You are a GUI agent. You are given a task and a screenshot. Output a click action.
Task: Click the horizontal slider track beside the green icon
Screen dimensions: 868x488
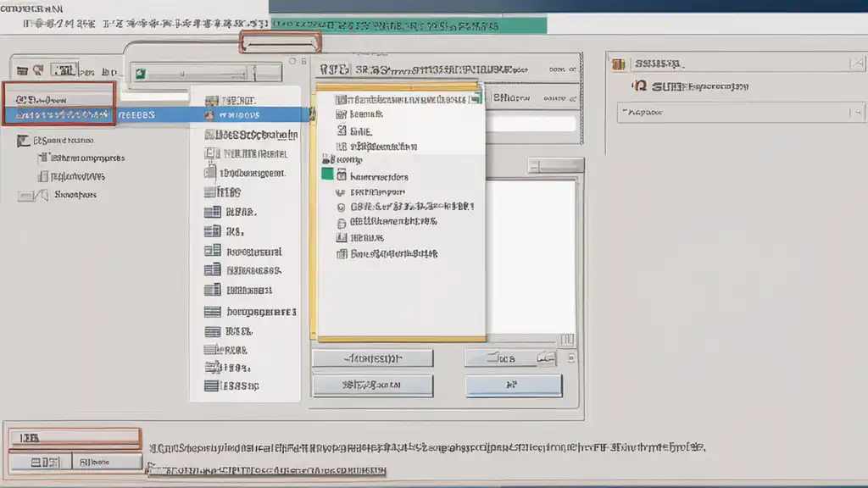(x=197, y=74)
